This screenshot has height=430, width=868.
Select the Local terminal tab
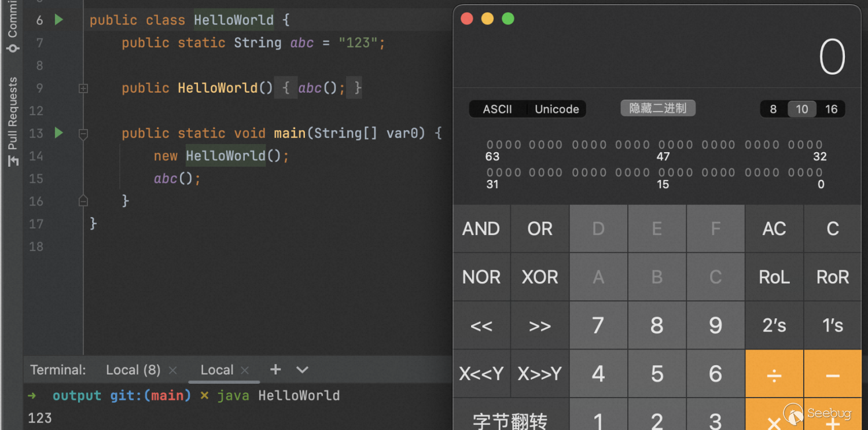[217, 370]
